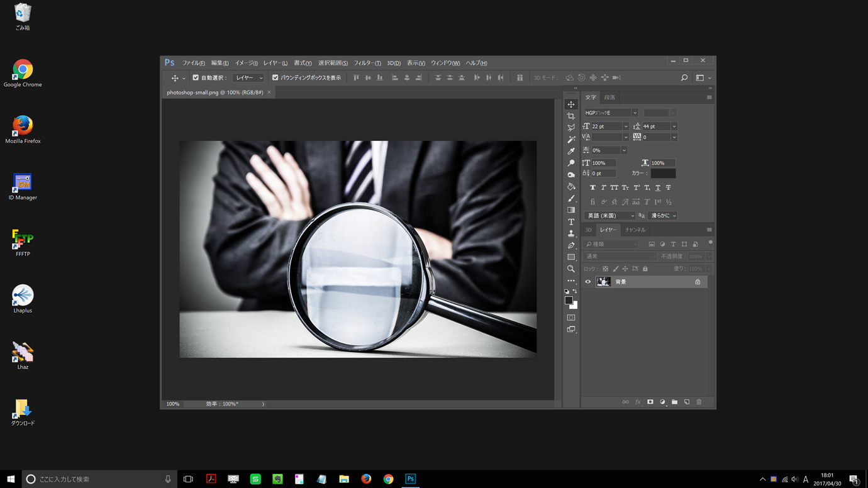Select the Crop tool
Screen dimensions: 868x488
click(x=571, y=116)
